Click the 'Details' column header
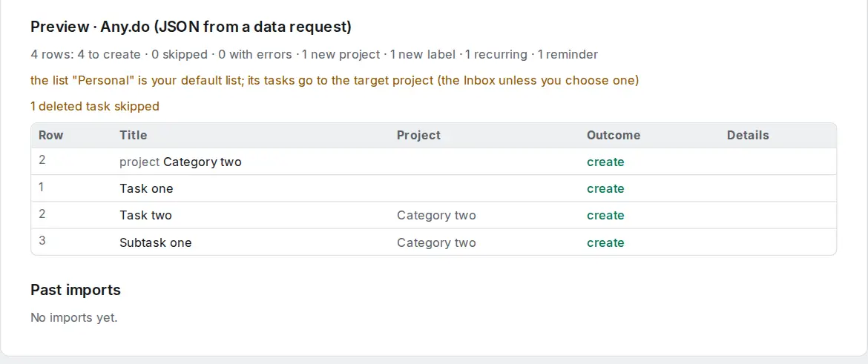Screen dimensions: 868x364 point(748,135)
